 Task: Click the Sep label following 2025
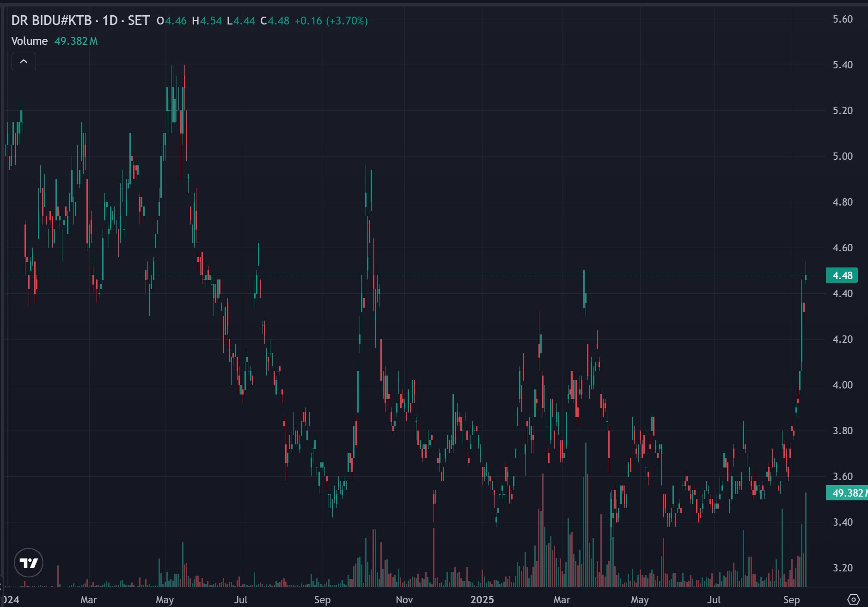coord(791,600)
